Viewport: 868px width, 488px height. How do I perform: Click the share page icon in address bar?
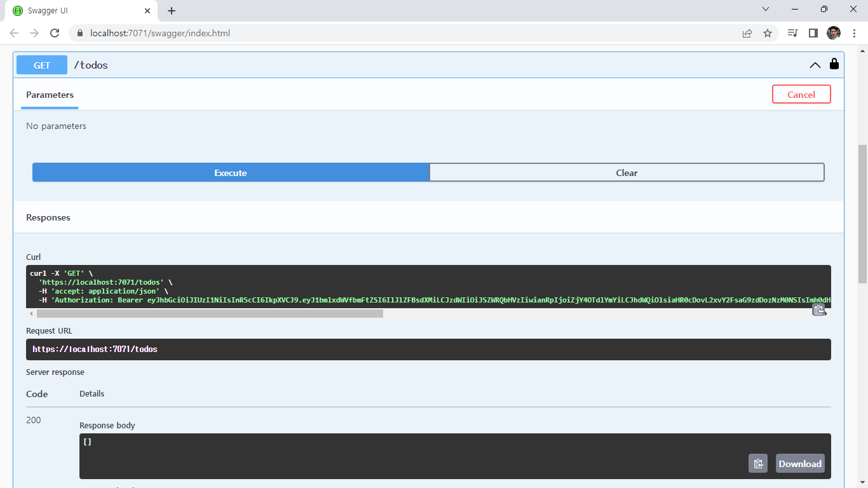click(x=747, y=33)
